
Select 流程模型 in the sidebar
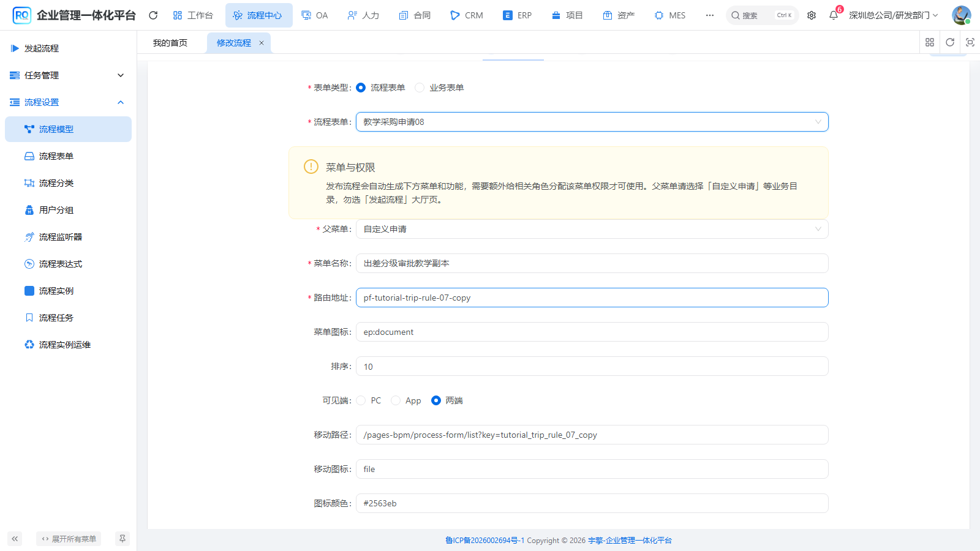click(x=68, y=129)
